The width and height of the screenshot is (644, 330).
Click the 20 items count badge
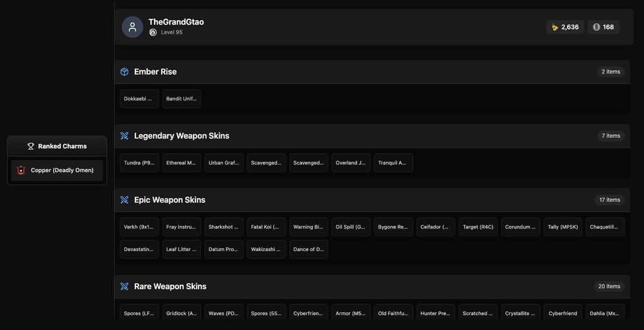click(609, 286)
